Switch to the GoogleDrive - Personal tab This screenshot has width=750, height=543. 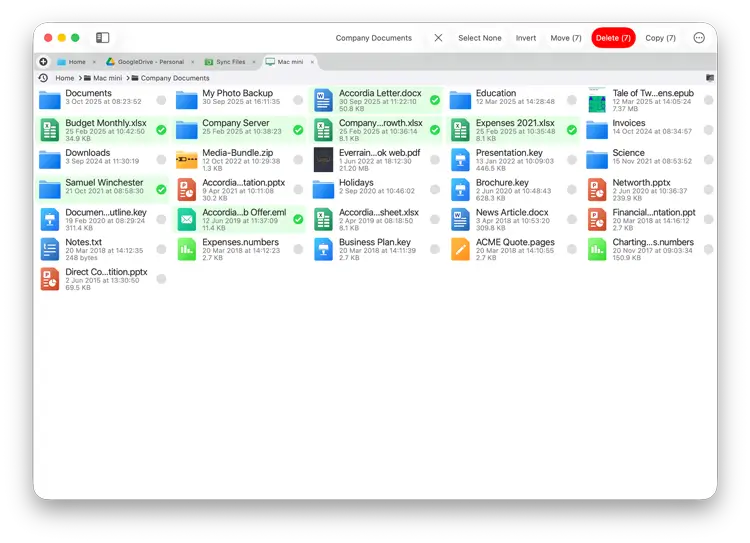144,62
